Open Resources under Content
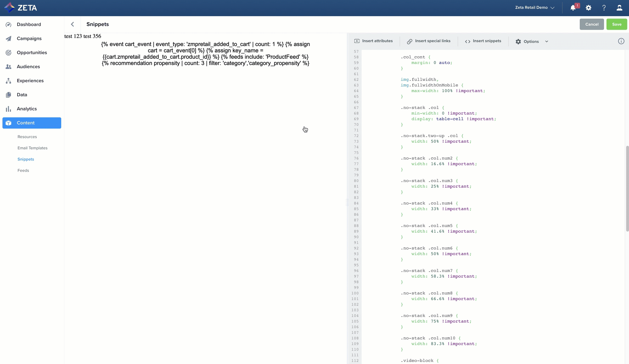 pyautogui.click(x=27, y=137)
